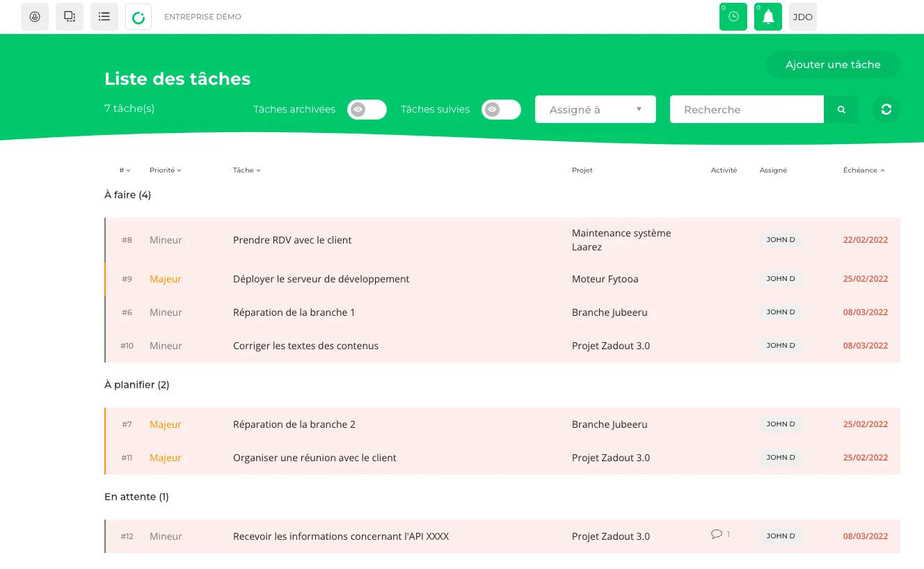Enable the Tâches suivies switch
This screenshot has height=569, width=924.
501,109
